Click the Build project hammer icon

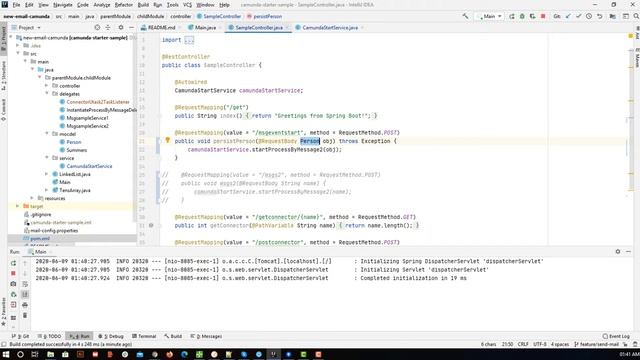(x=465, y=16)
